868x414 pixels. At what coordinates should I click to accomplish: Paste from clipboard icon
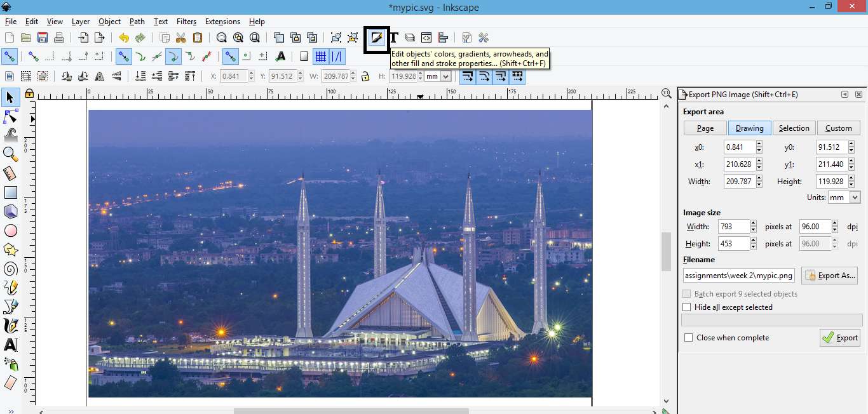[x=198, y=38]
